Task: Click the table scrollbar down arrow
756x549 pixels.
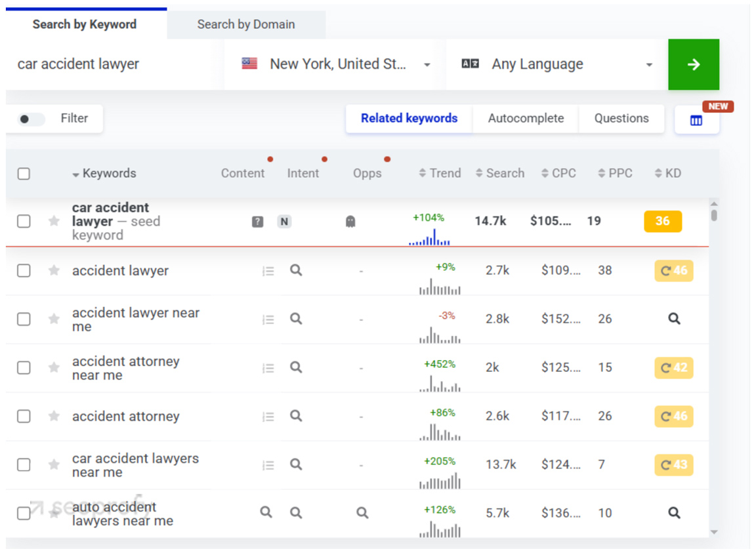Action: [714, 532]
